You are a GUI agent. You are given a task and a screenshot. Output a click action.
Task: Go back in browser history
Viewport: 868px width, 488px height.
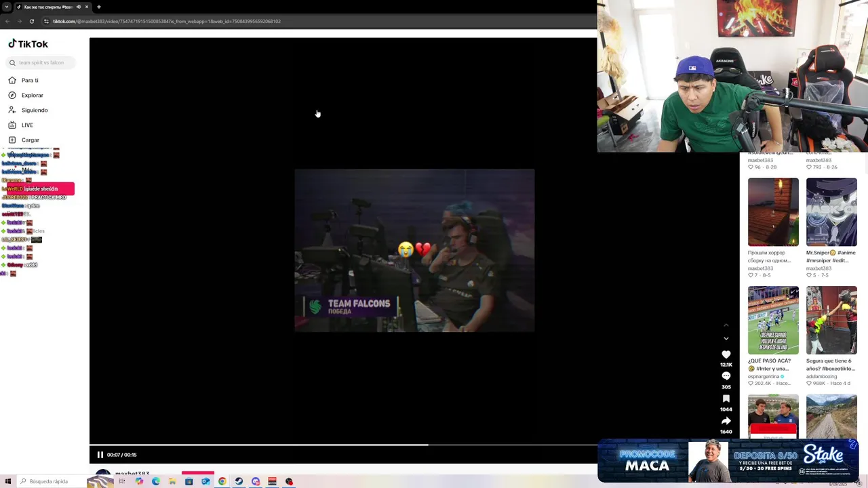tap(7, 21)
